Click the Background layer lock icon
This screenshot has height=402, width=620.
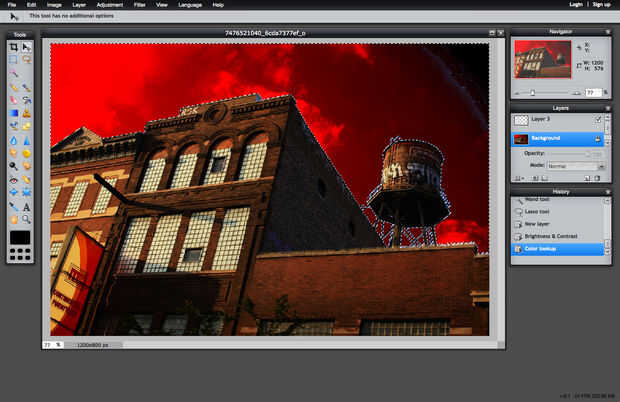pyautogui.click(x=598, y=139)
